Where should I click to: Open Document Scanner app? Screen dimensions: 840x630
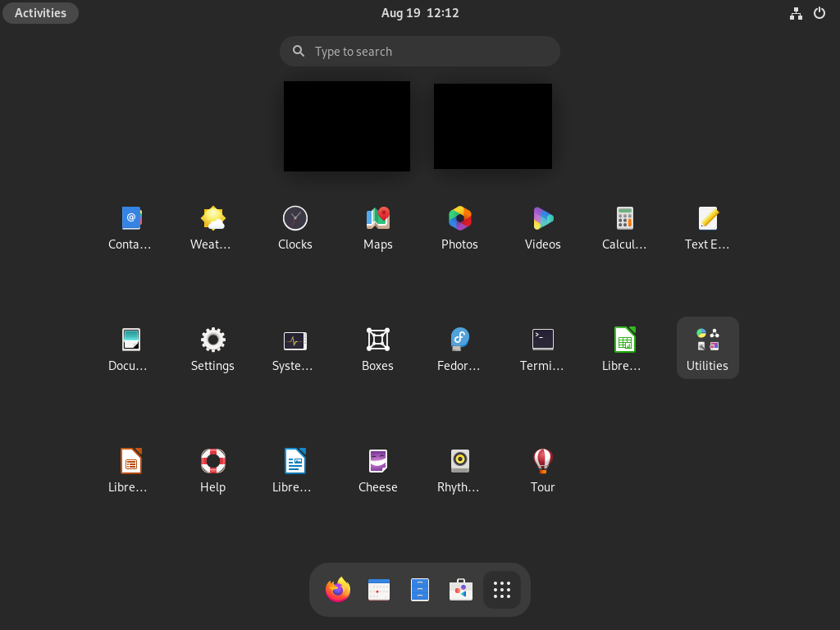130,349
